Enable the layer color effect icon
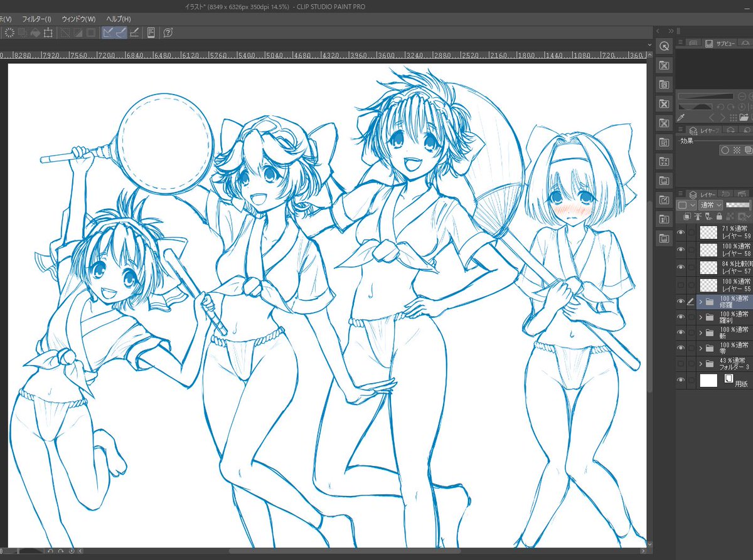The width and height of the screenshot is (753, 560). coord(748,150)
